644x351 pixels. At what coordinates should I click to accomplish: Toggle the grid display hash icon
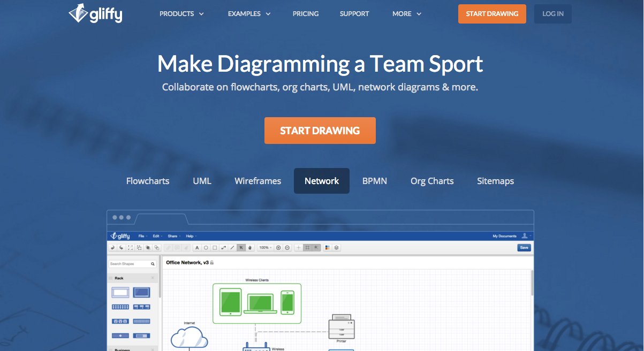(x=307, y=248)
